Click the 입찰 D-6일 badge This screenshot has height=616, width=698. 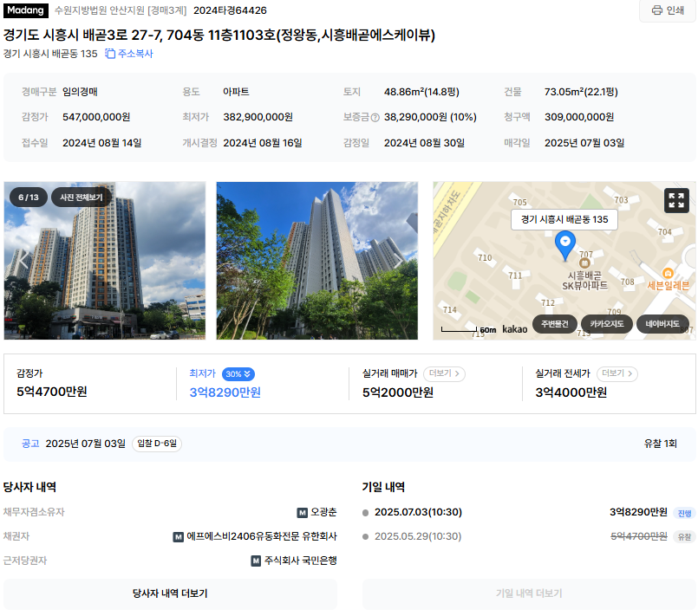157,444
